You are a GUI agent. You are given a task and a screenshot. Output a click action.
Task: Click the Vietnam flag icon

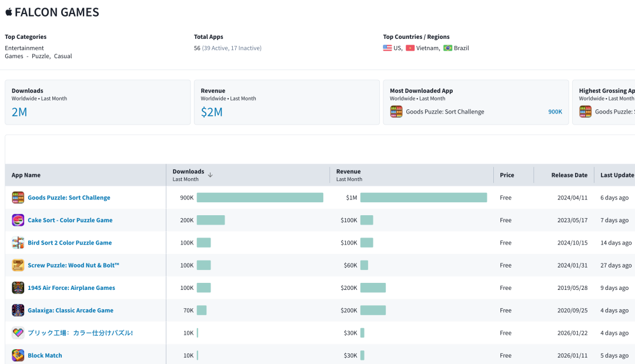click(410, 48)
